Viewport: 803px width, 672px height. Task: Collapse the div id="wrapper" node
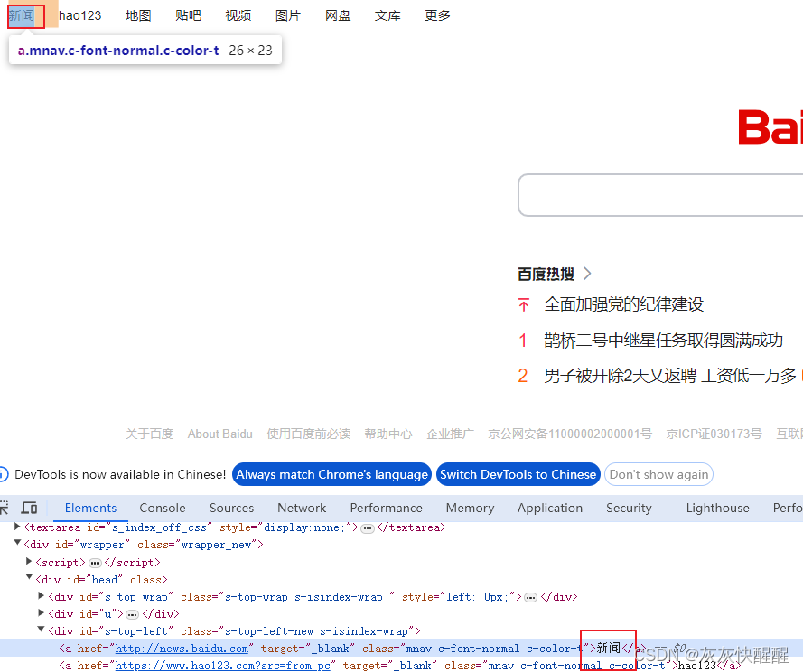pos(17,543)
